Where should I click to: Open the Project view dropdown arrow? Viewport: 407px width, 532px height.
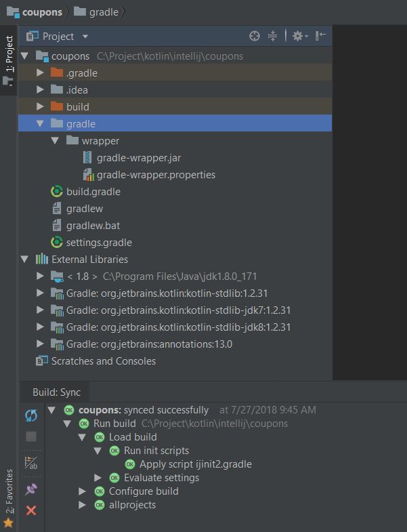(85, 37)
